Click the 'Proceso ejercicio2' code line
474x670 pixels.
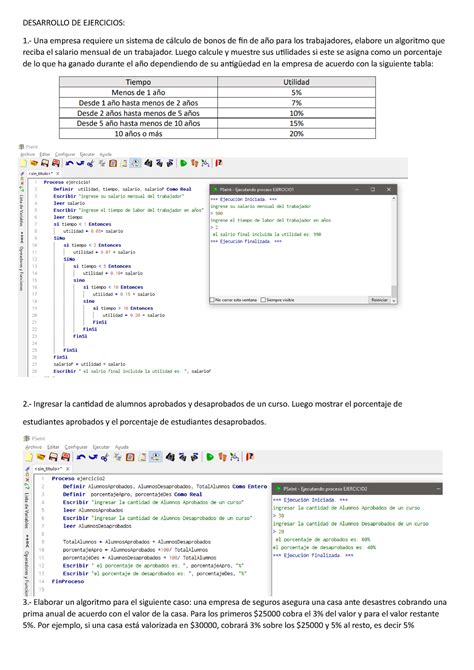(78, 479)
